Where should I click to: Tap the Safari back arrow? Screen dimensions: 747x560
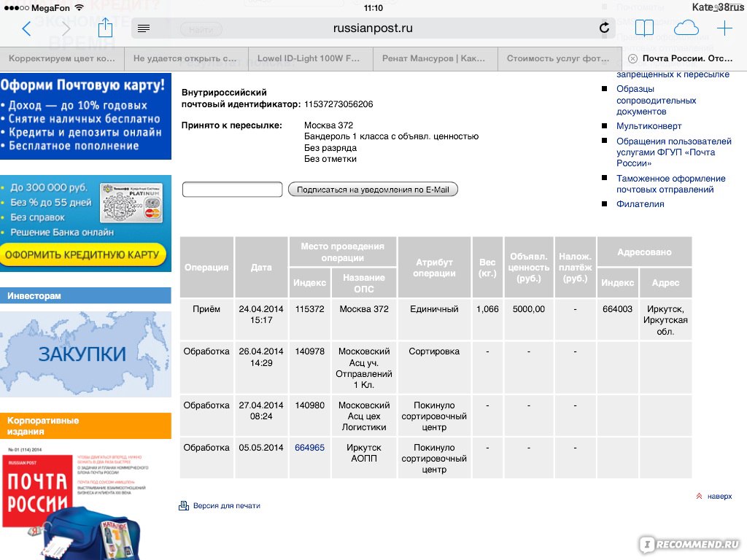[27, 29]
